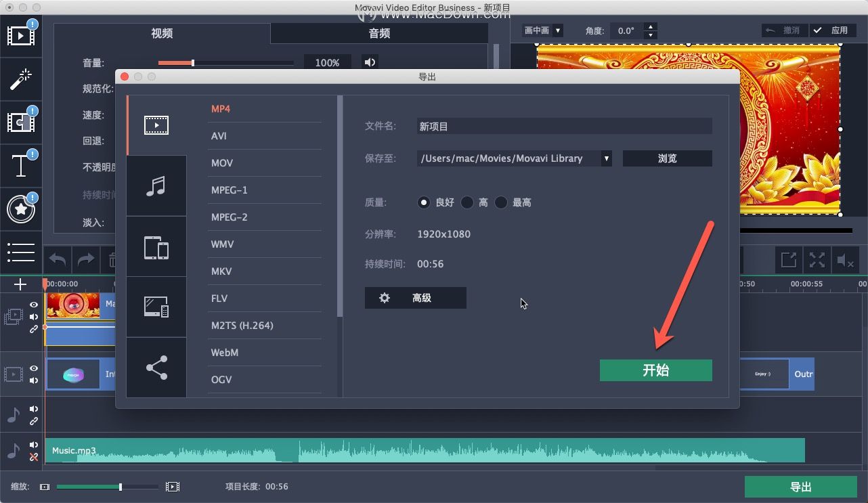Image resolution: width=868 pixels, height=503 pixels.
Task: Click the timeline zoom slider
Action: 108,487
